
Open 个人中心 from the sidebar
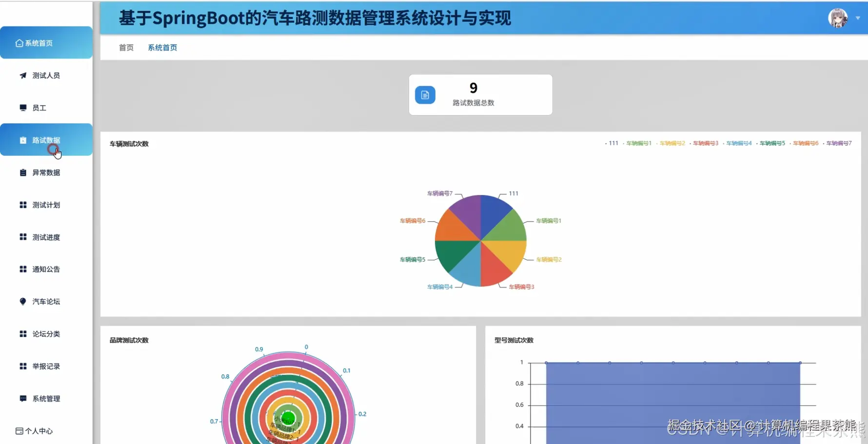[x=38, y=431]
